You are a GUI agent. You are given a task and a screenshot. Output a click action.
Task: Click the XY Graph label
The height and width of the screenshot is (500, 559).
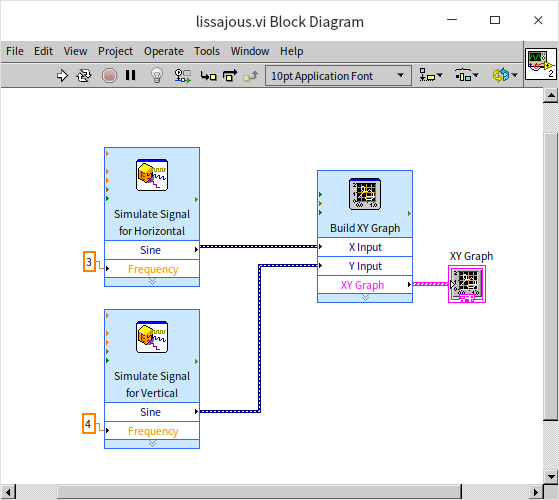tap(471, 256)
